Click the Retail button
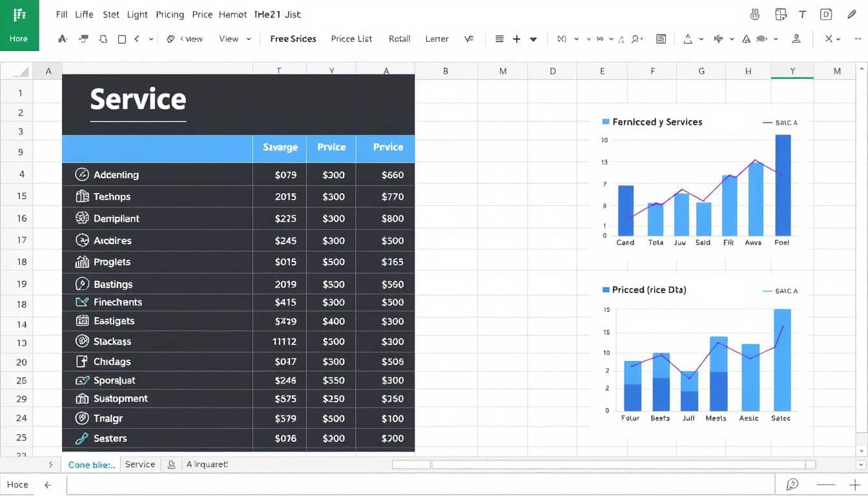This screenshot has width=868, height=496. coord(400,39)
